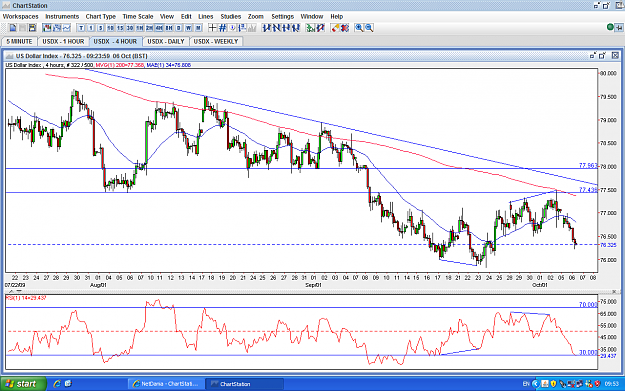Click the red X delete all icon
This screenshot has height=391, width=625.
tap(345, 28)
